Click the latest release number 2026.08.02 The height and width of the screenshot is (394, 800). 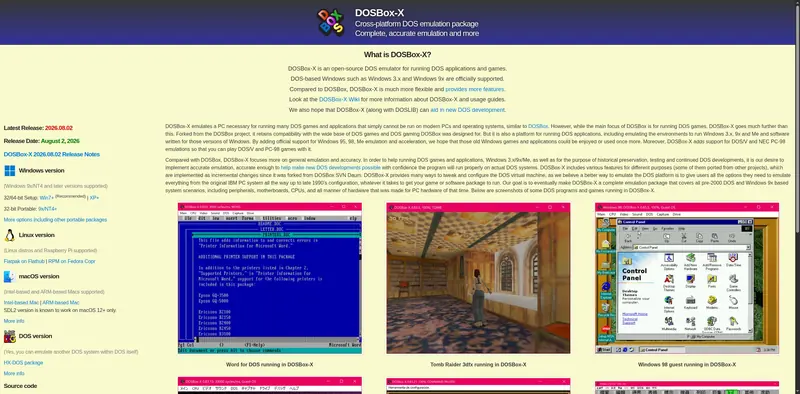(x=59, y=128)
